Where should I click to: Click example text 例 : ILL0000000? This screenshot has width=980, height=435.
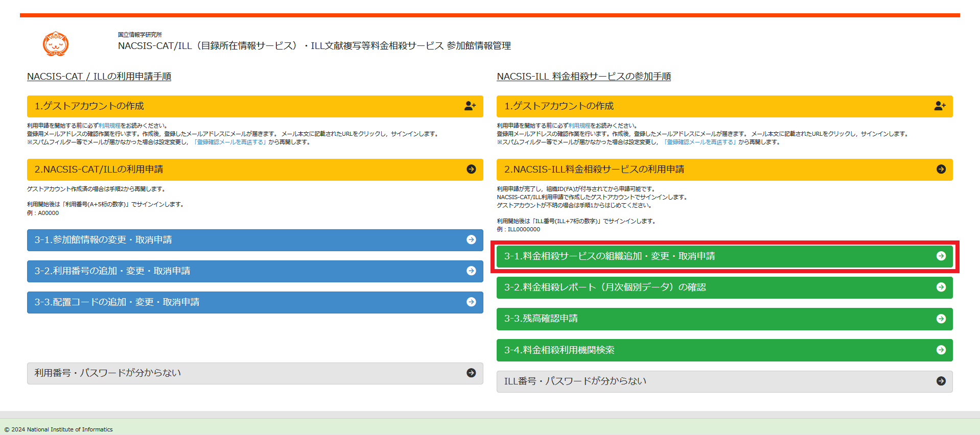tap(518, 229)
